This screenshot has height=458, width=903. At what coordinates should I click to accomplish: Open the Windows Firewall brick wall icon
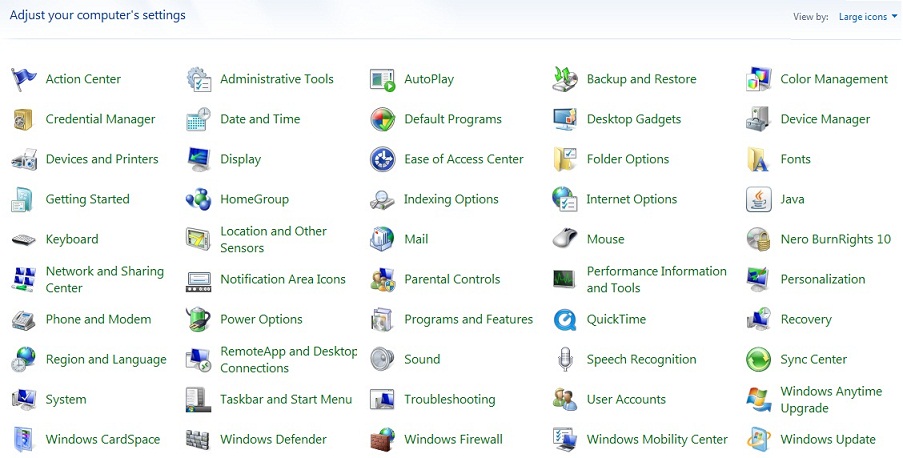click(382, 440)
